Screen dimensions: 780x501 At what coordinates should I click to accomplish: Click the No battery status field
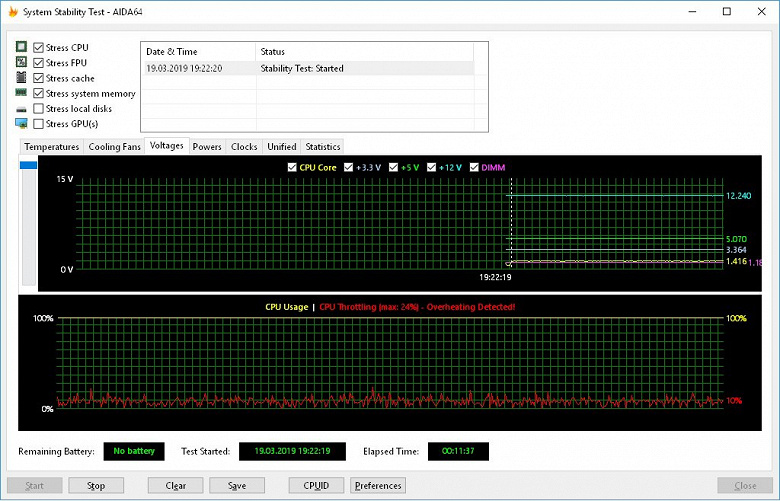click(134, 451)
